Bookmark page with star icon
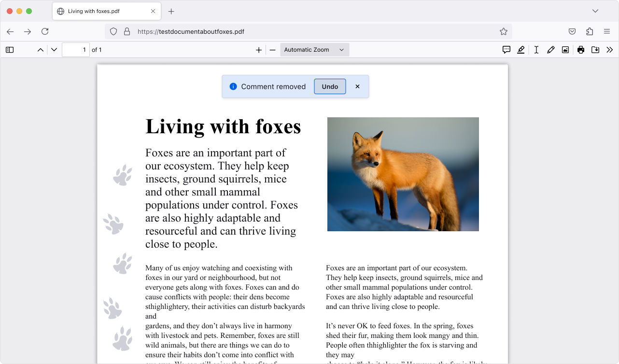Screen dimensions: 619x364 [x=504, y=31]
